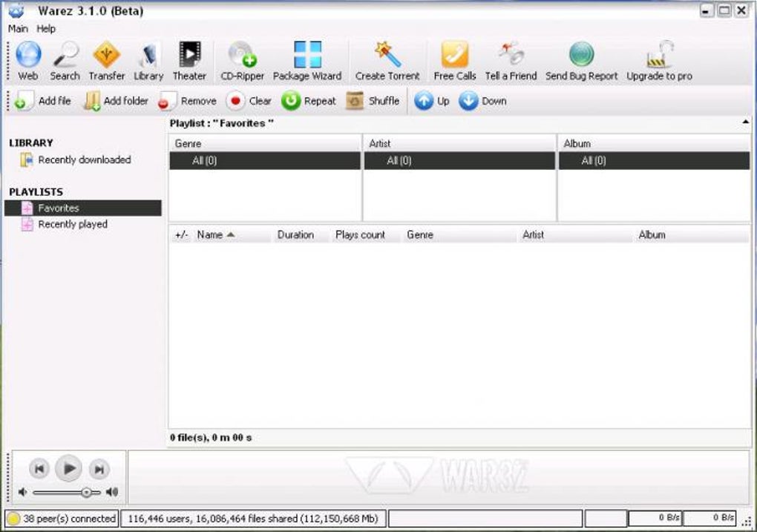Collapse the playlist filter panel arrow
Viewport: 757px width, 532px height.
click(x=745, y=122)
